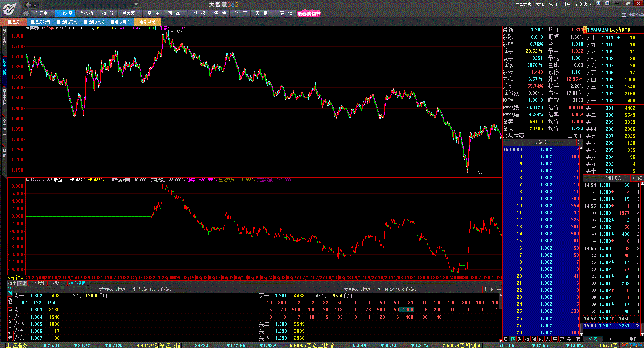
Task: Click the 在线客服 online support link
Action: (x=583, y=4)
